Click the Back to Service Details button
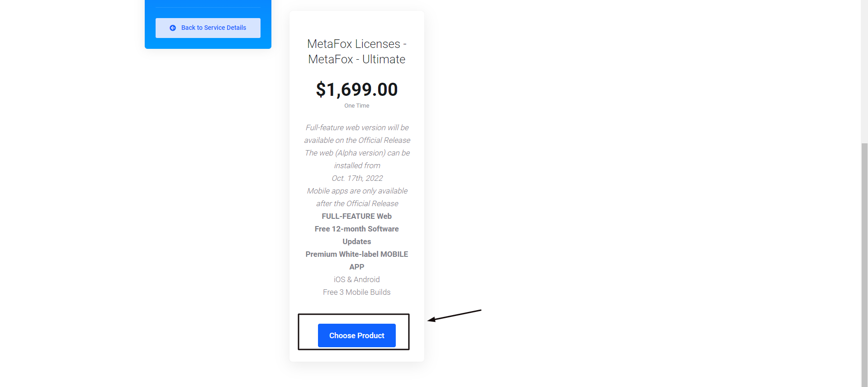The width and height of the screenshot is (868, 387). [x=208, y=28]
